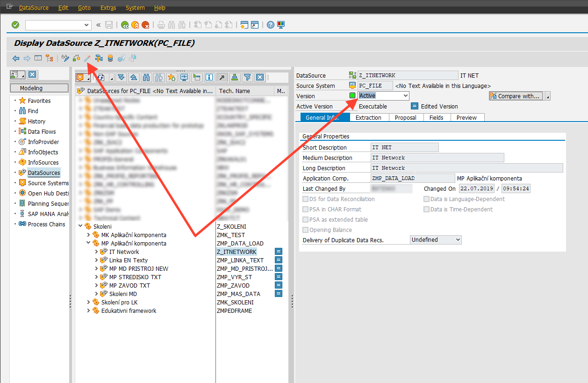Switch to the Extraction tab
Viewport: 588px width, 383px height.
369,117
